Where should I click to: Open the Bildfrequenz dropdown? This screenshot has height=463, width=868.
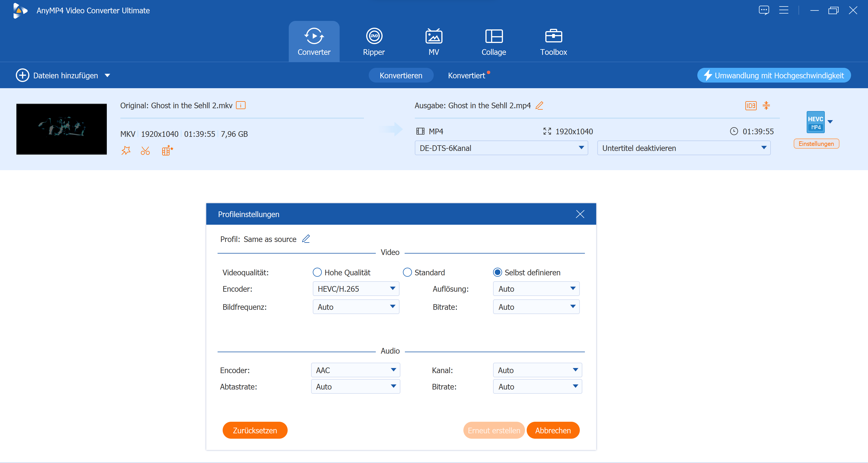coord(356,307)
